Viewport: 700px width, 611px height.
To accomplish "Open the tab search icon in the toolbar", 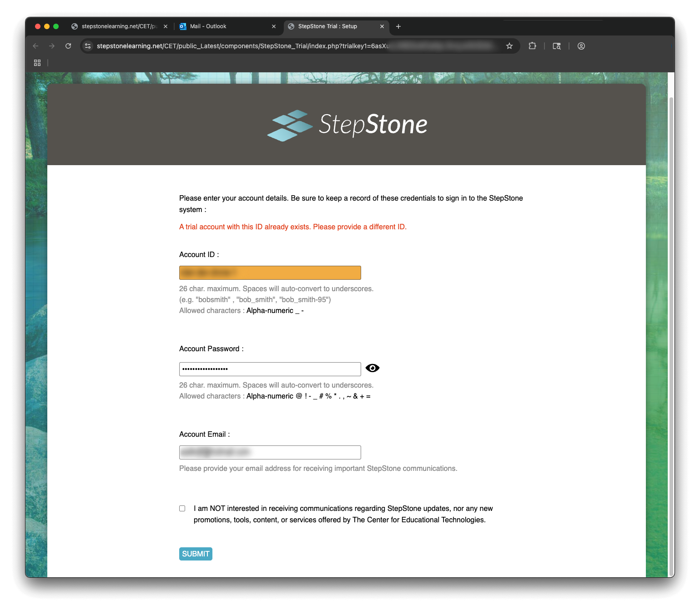I will [x=557, y=46].
